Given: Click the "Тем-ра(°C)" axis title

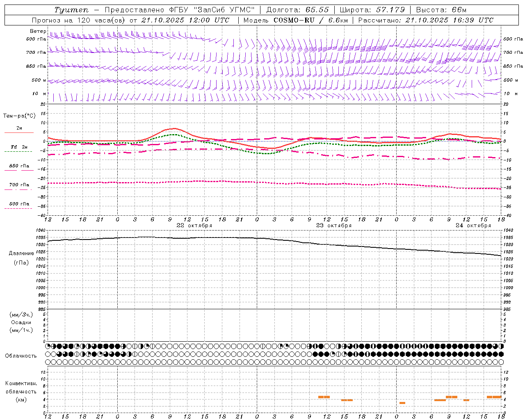Looking at the screenshot, I should (x=19, y=116).
